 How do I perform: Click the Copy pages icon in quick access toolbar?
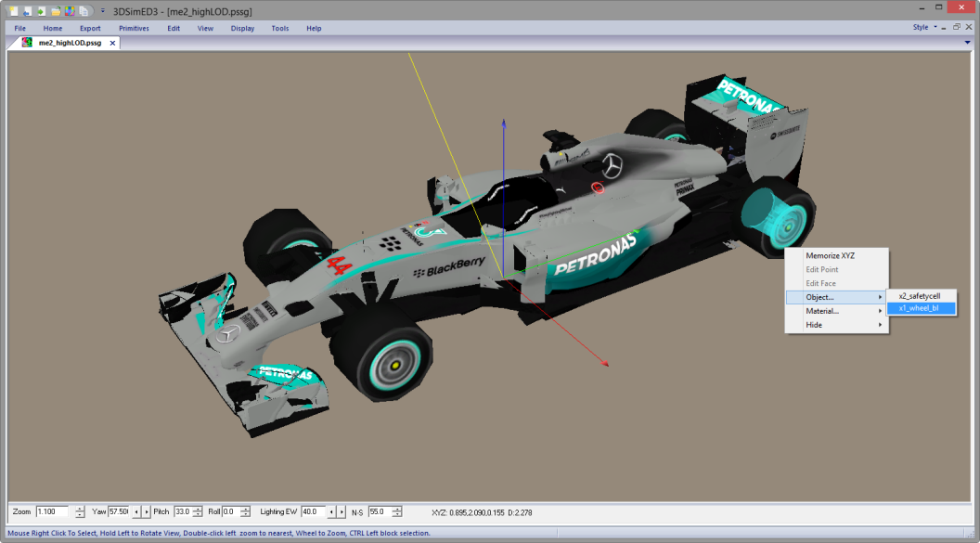coord(84,11)
